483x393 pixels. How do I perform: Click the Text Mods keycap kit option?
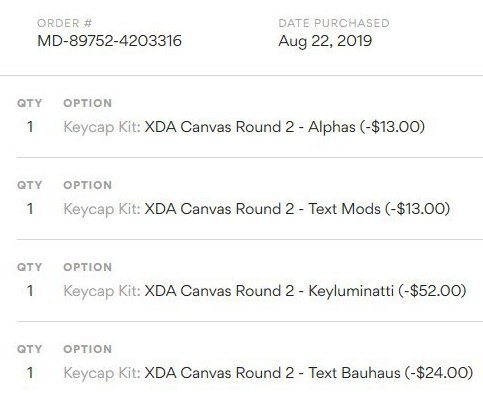(x=257, y=209)
